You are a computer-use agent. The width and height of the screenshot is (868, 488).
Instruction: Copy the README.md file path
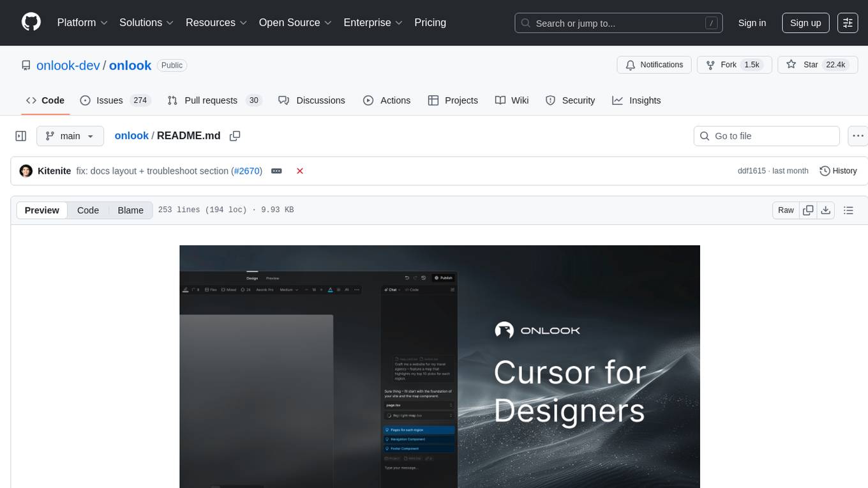click(x=235, y=136)
